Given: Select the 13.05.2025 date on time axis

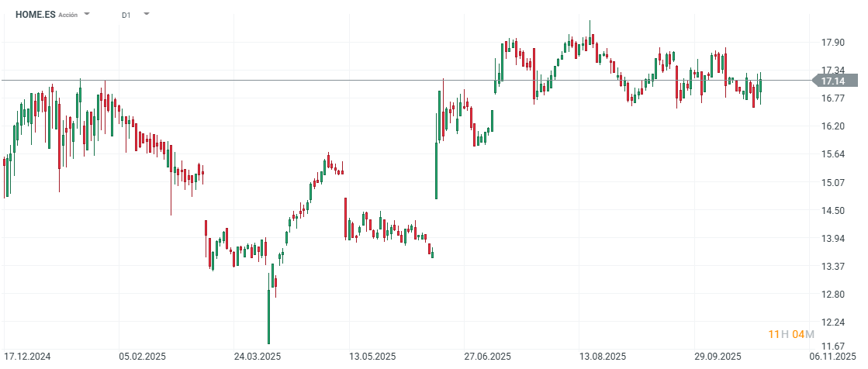Looking at the screenshot, I should pyautogui.click(x=372, y=357).
